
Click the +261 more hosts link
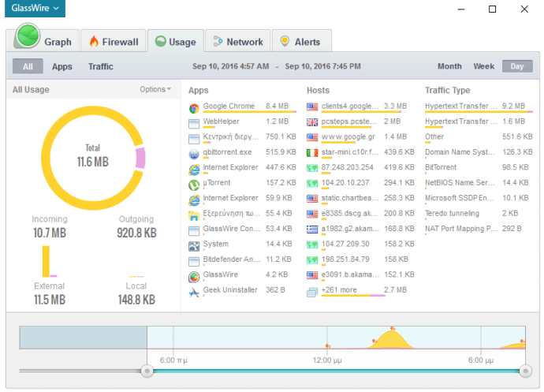[339, 290]
